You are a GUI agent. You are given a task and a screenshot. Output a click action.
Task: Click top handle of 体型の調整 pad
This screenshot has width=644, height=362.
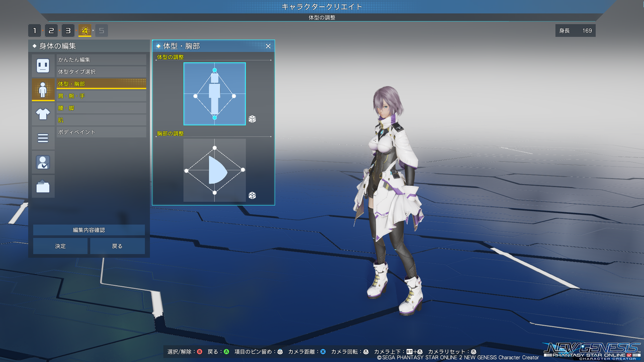click(x=215, y=70)
